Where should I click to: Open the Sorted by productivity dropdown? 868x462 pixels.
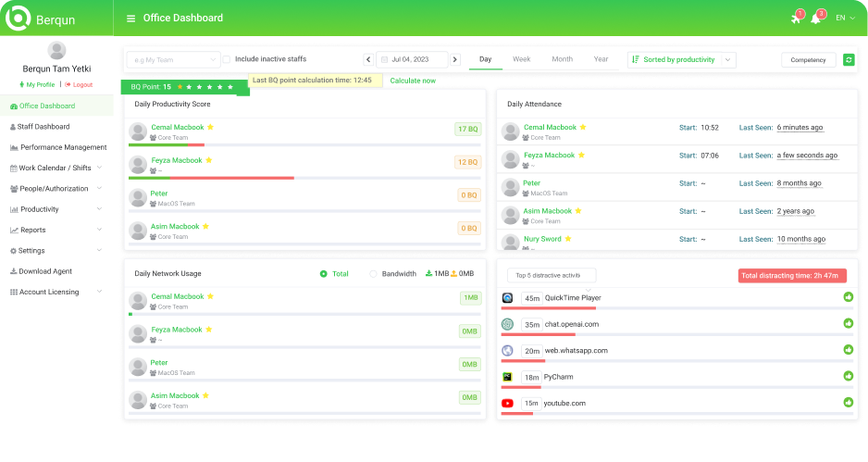[x=681, y=60]
